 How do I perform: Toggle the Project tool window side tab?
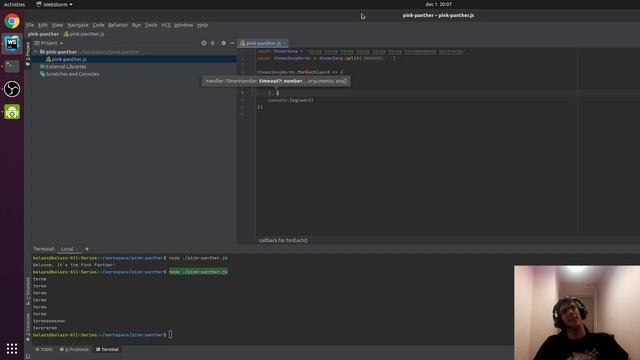[x=28, y=53]
